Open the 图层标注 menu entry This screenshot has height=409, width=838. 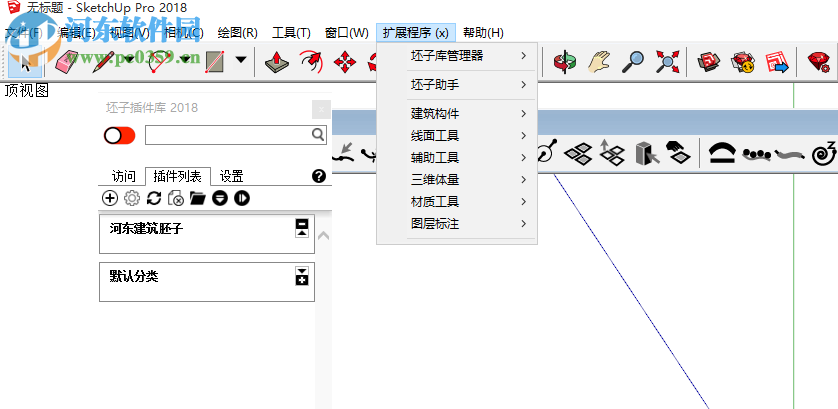[x=457, y=223]
